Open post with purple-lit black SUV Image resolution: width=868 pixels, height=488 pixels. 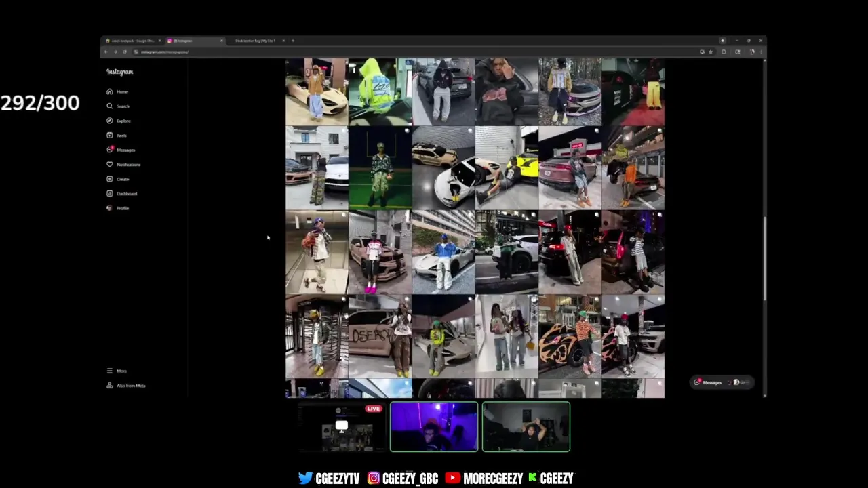point(633,252)
